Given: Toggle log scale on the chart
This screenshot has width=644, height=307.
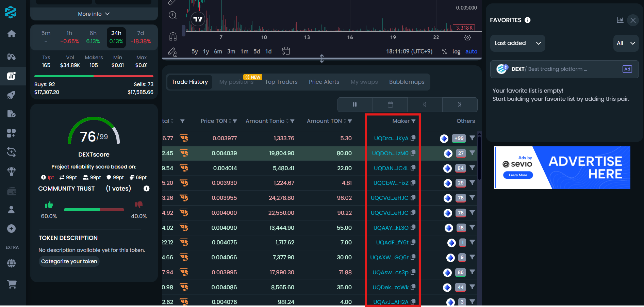Looking at the screenshot, I should 456,51.
